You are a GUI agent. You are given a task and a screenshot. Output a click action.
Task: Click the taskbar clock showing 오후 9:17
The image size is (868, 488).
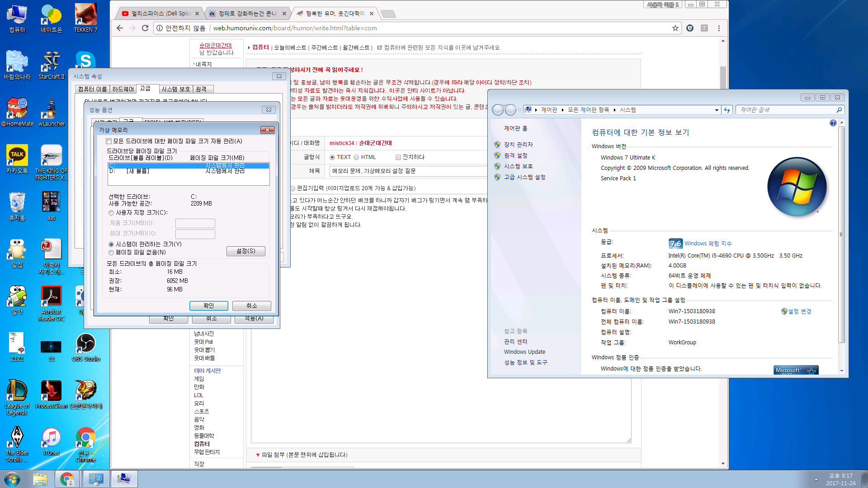pos(840,479)
